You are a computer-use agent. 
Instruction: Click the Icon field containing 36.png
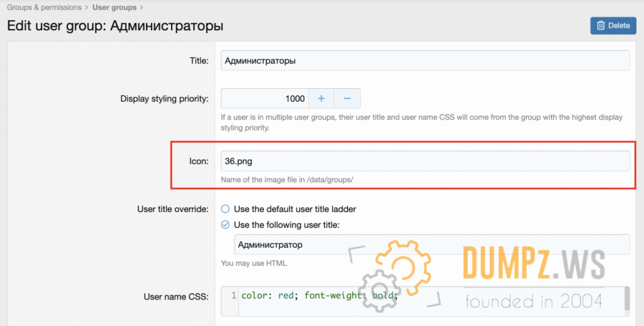(x=425, y=161)
